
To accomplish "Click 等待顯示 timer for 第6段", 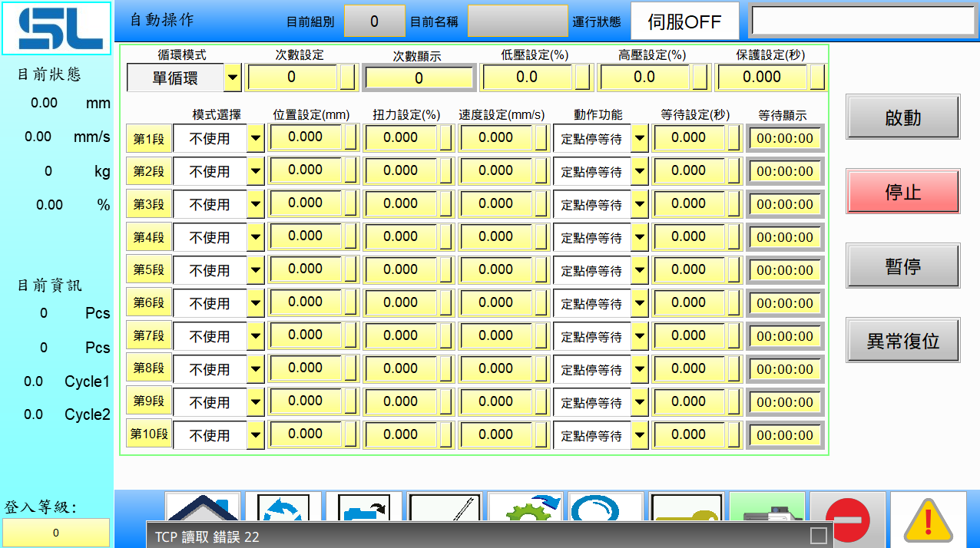I will 785,303.
